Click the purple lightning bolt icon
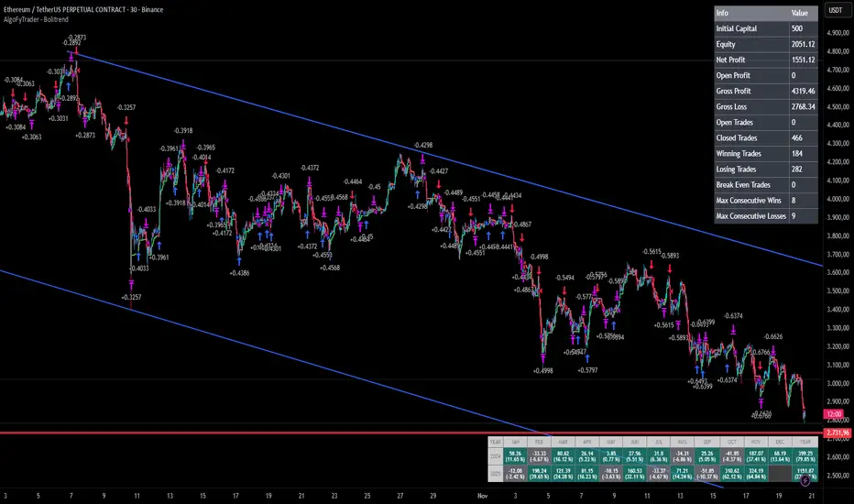This screenshot has height=504, width=854. coord(805,480)
